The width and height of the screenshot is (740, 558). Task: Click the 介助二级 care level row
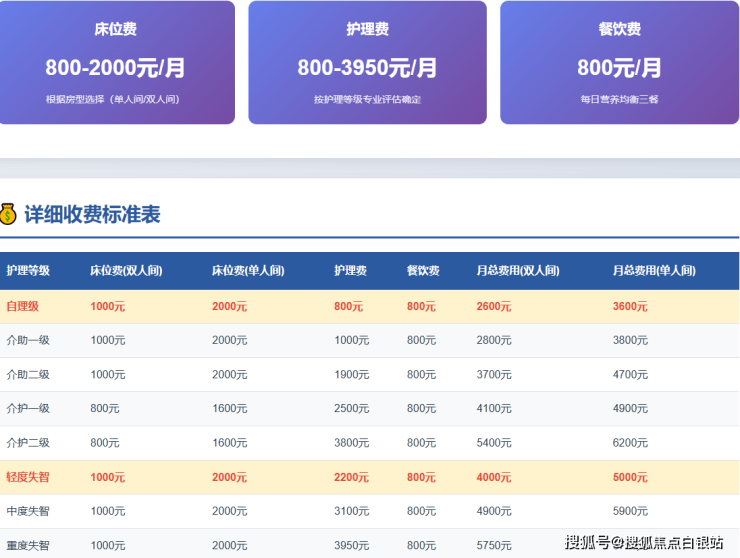point(28,374)
